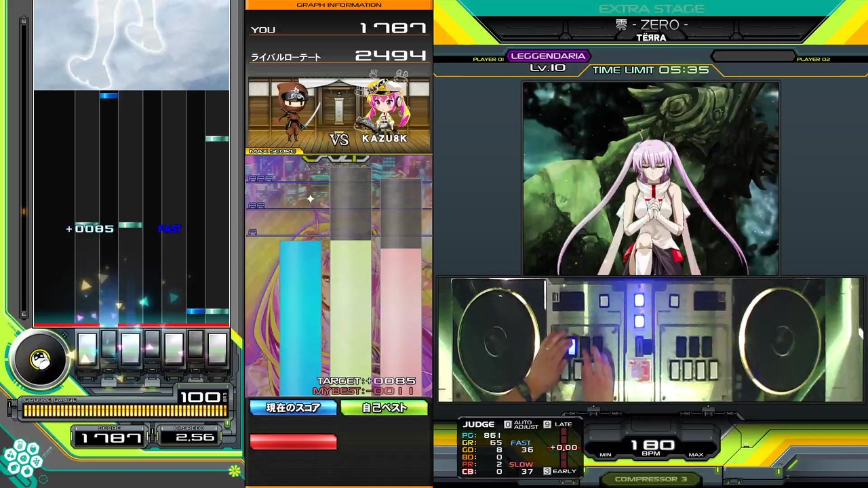The image size is (868, 488).
Task: Click the yellow GROOVE GAUGE bar
Action: click(x=125, y=410)
